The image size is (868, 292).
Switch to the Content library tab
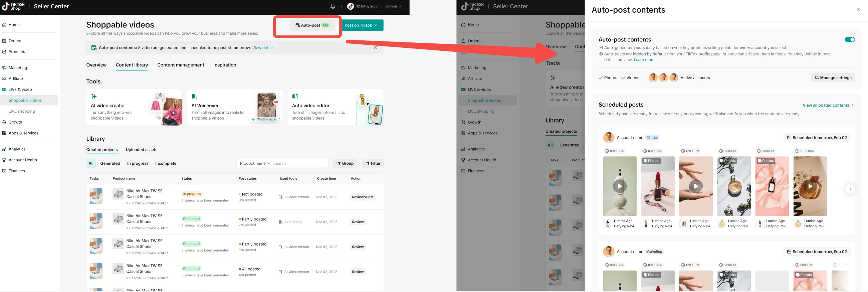(132, 65)
